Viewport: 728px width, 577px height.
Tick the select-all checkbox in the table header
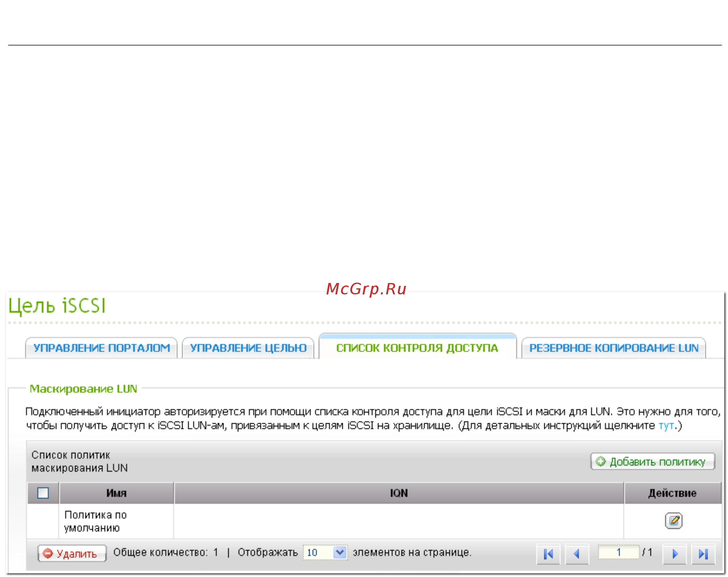click(x=43, y=493)
